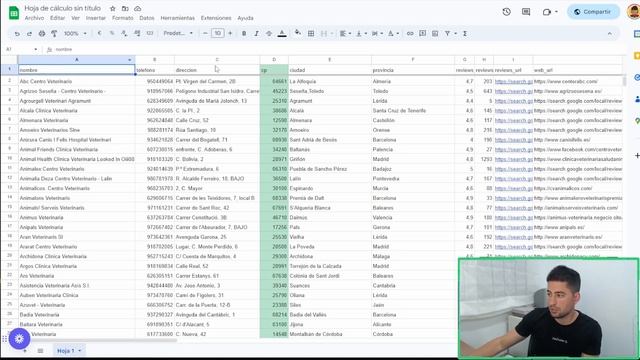Open the font family dropdown

(x=178, y=33)
